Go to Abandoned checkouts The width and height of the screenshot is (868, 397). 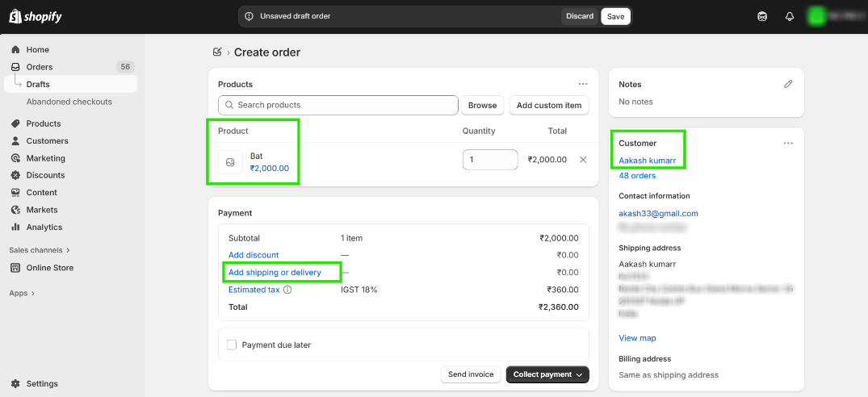point(69,102)
